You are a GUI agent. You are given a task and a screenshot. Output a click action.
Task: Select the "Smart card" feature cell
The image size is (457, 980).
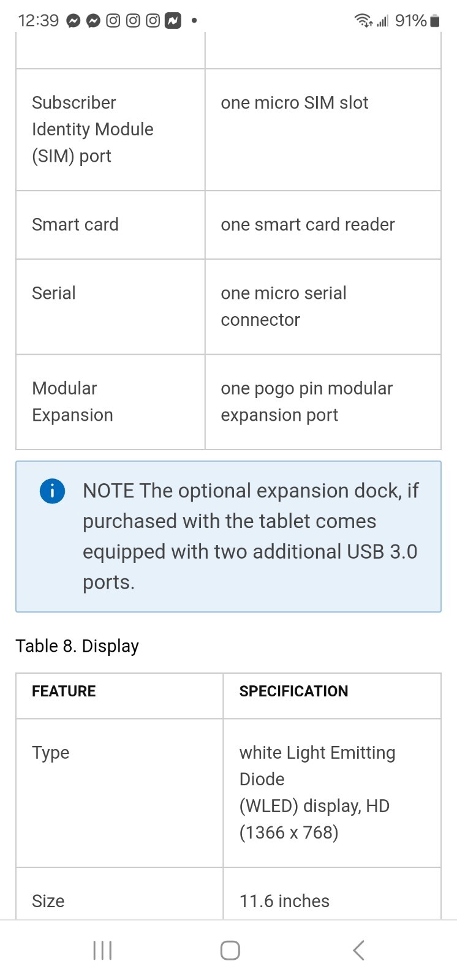[x=110, y=225]
